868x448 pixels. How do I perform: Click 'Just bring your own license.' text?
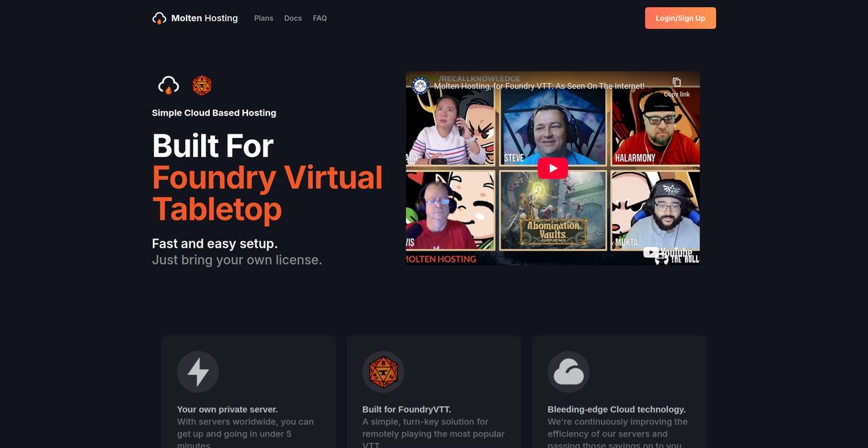[x=237, y=260]
